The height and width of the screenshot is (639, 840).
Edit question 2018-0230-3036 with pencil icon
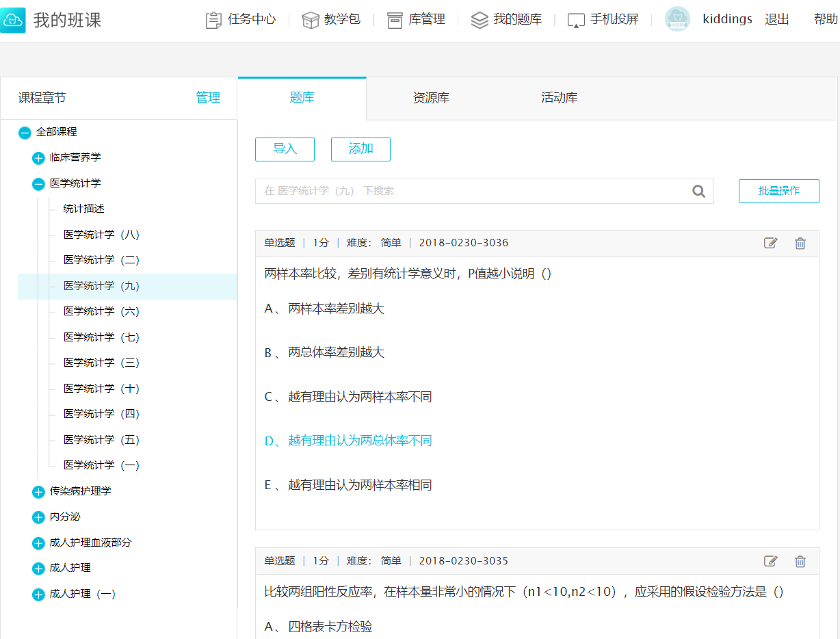coord(770,243)
